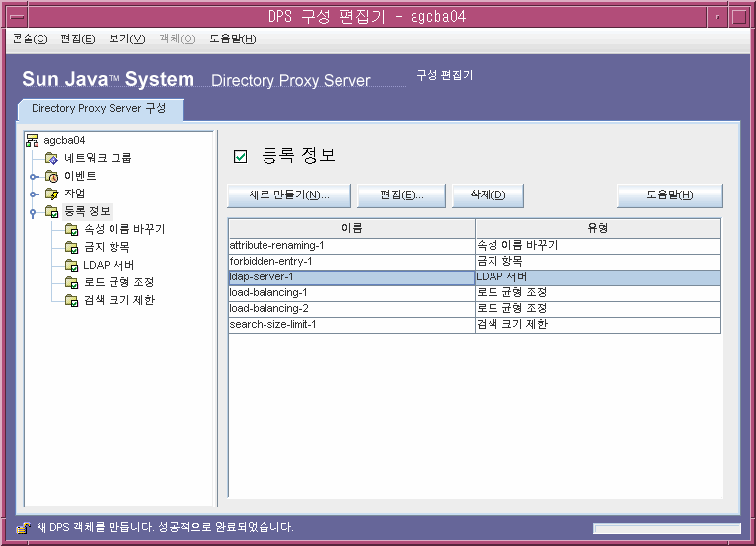Screen dimensions: 756x546
Task: Select the load-balancing-2 row
Action: (475, 309)
